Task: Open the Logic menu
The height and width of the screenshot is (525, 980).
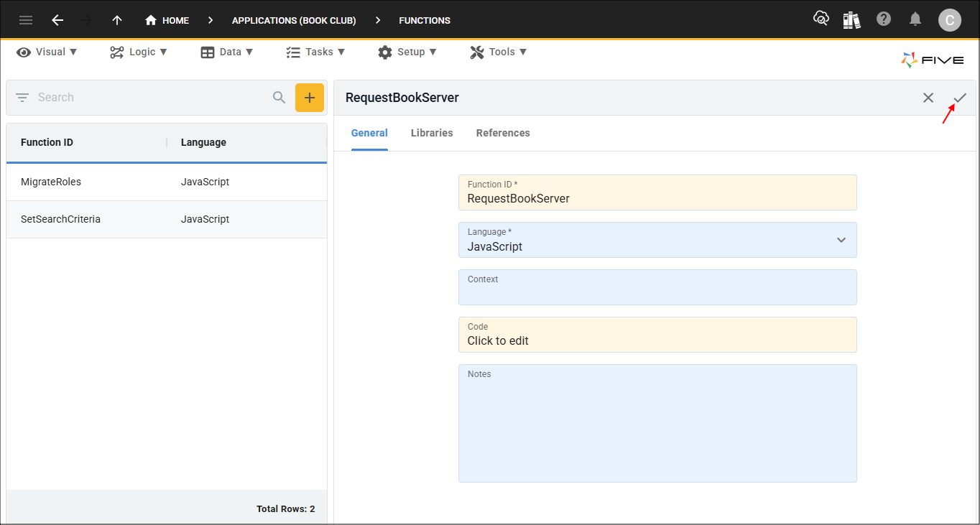Action: 139,52
